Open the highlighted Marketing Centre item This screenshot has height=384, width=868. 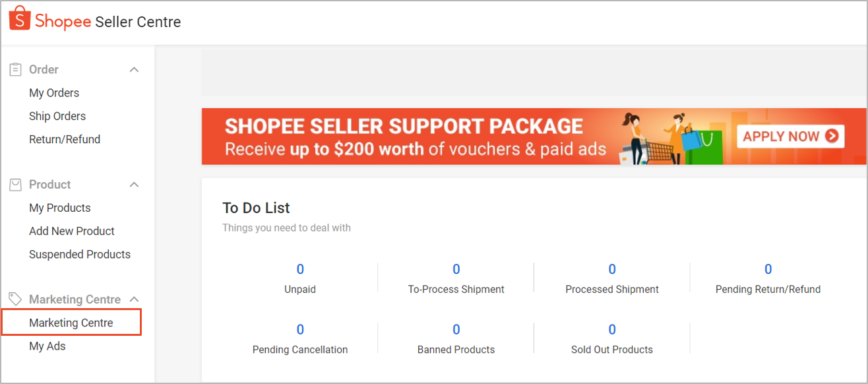pos(71,323)
